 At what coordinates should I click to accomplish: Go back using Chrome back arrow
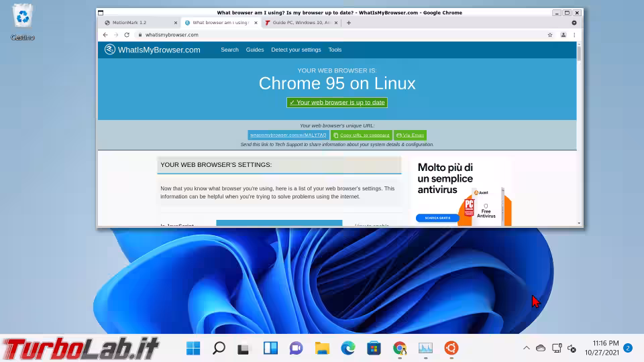tap(105, 35)
